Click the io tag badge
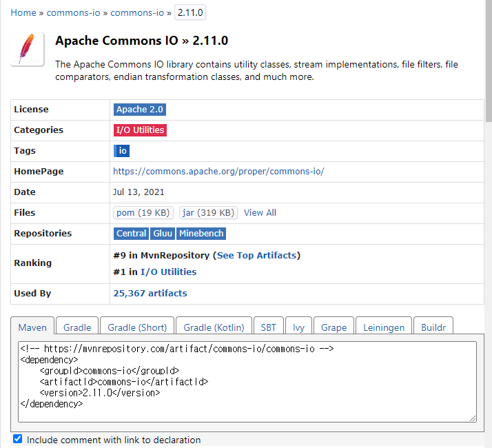 tap(121, 151)
